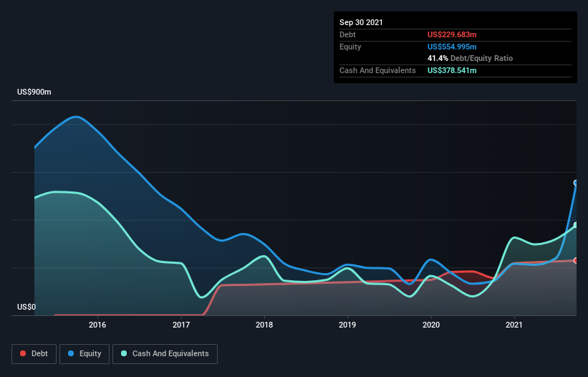Click the red Debt endpoint marker

pos(576,260)
